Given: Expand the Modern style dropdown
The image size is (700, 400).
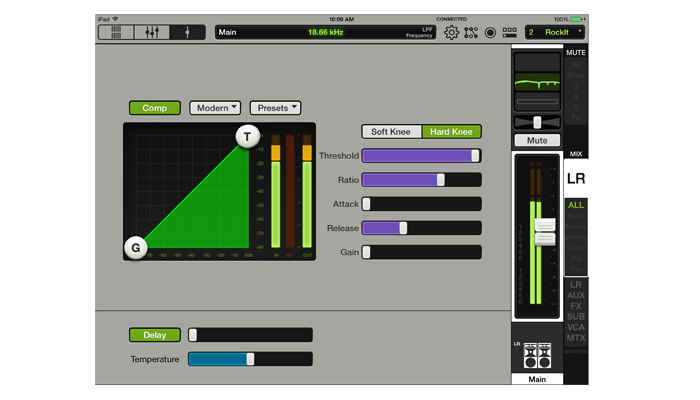Looking at the screenshot, I should [x=215, y=108].
